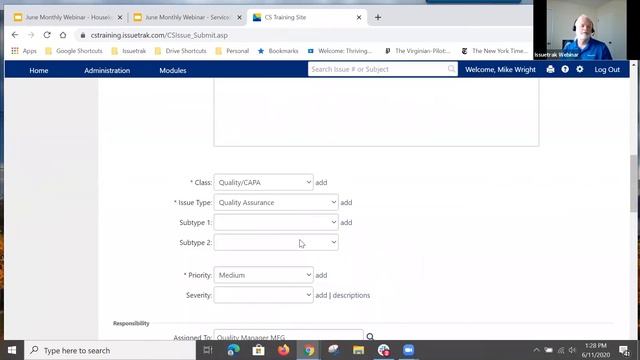Close the June Monthly Webinar Housekeeping tab
Viewport: 640px width, 360px height.
pyautogui.click(x=120, y=17)
